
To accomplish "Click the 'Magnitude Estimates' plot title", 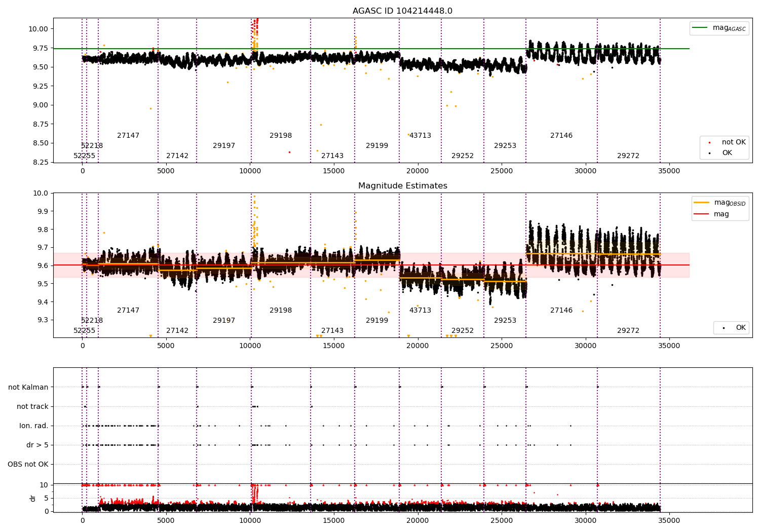I will tap(403, 186).
